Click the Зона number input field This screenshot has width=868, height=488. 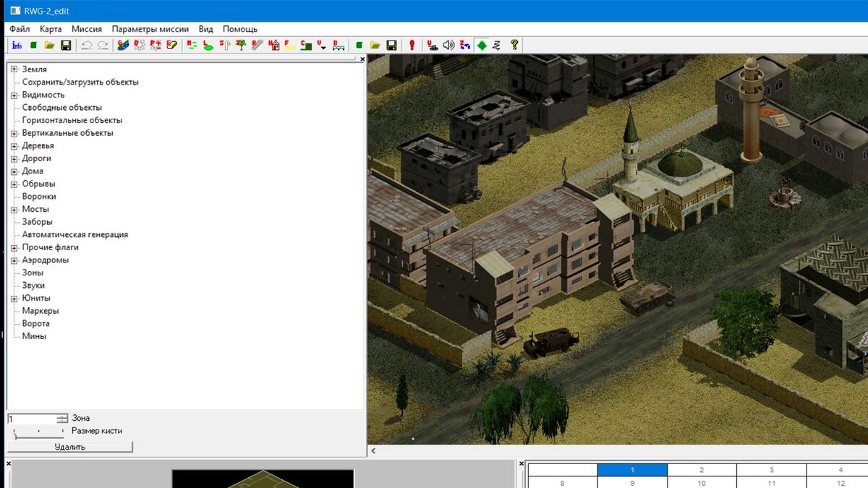[32, 419]
